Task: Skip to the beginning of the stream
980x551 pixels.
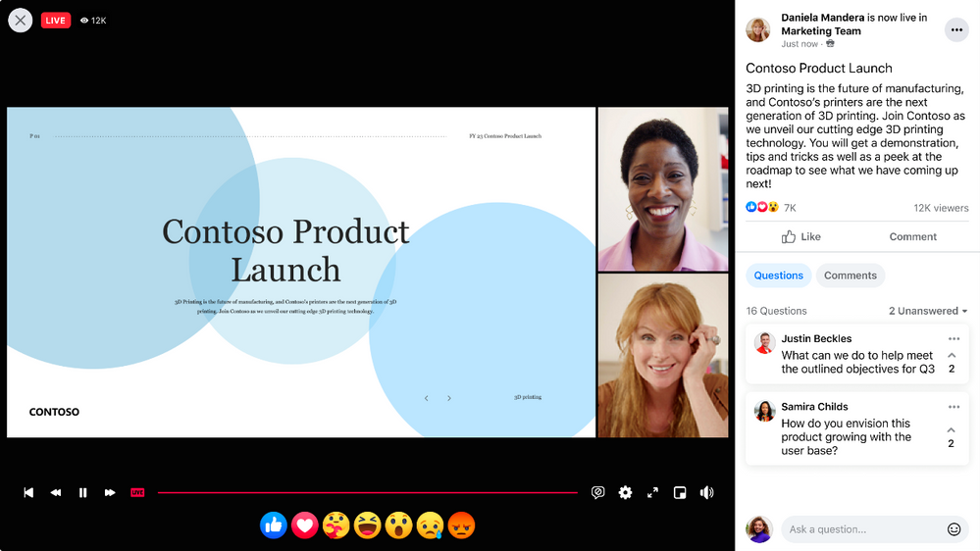Action: [28, 493]
